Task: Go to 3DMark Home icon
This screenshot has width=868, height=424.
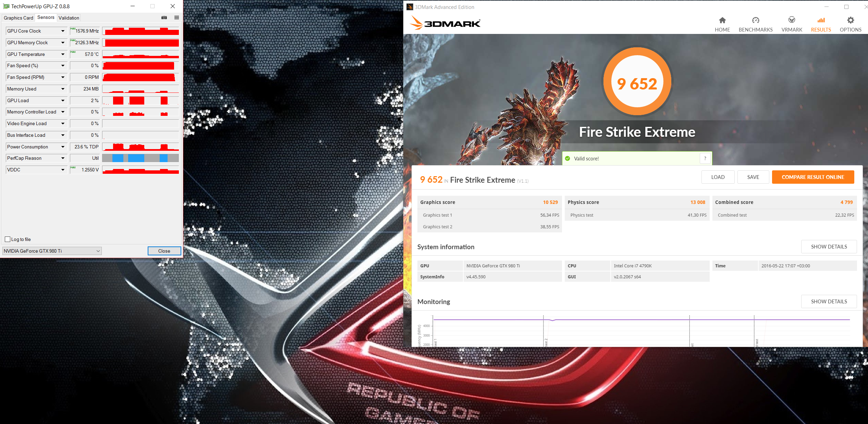Action: point(722,20)
